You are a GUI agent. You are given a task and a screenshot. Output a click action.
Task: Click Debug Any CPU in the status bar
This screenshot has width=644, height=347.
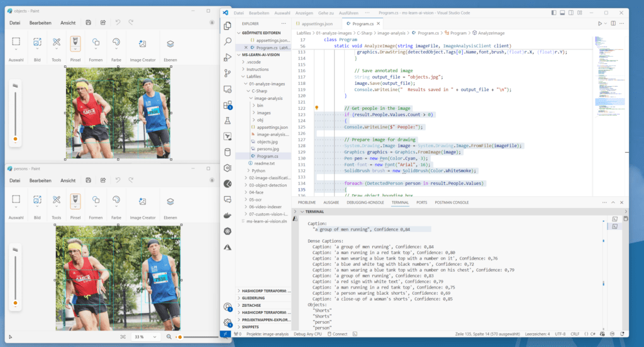click(x=308, y=334)
